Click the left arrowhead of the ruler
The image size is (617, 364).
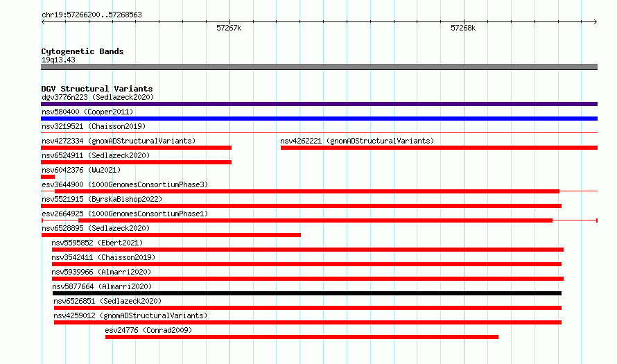(43, 22)
